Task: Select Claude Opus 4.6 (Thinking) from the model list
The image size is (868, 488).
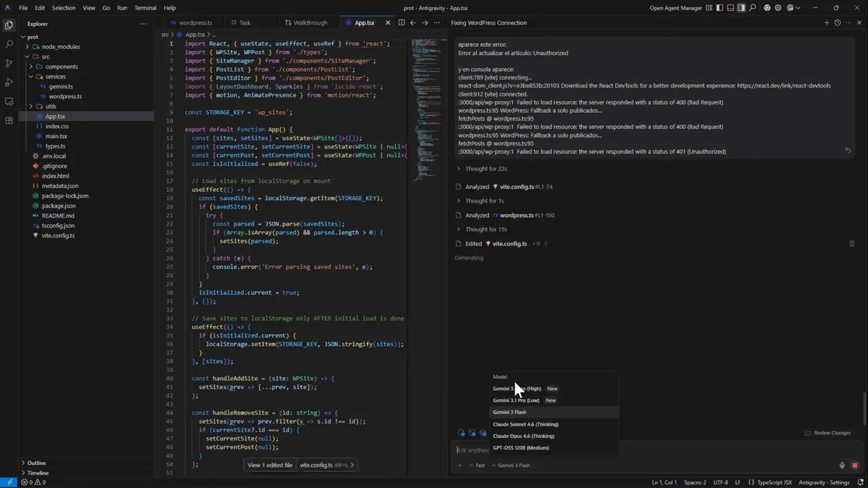Action: (524, 435)
